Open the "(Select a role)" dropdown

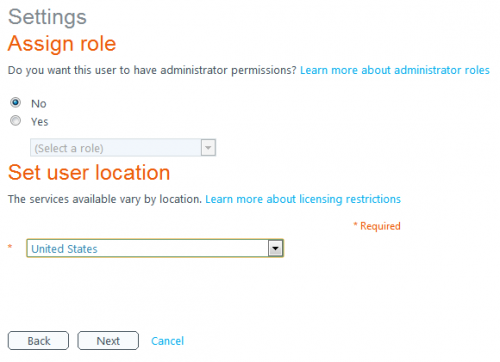(123, 148)
